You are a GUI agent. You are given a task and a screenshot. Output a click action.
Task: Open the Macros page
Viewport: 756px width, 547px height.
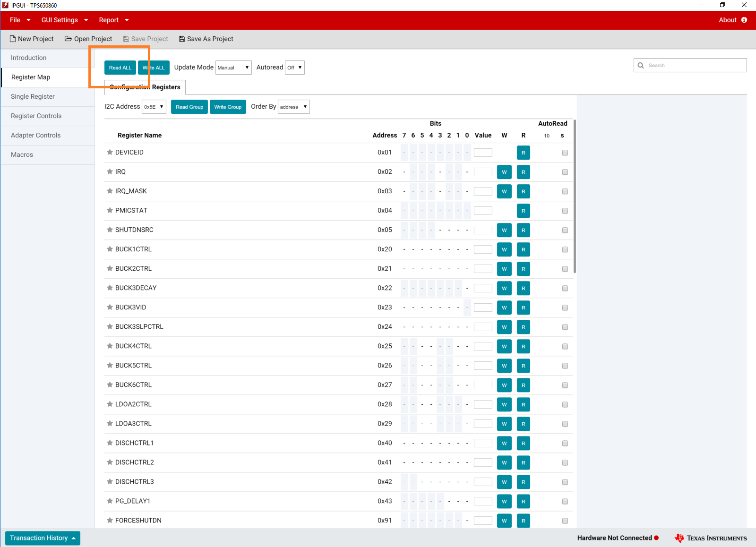point(48,154)
